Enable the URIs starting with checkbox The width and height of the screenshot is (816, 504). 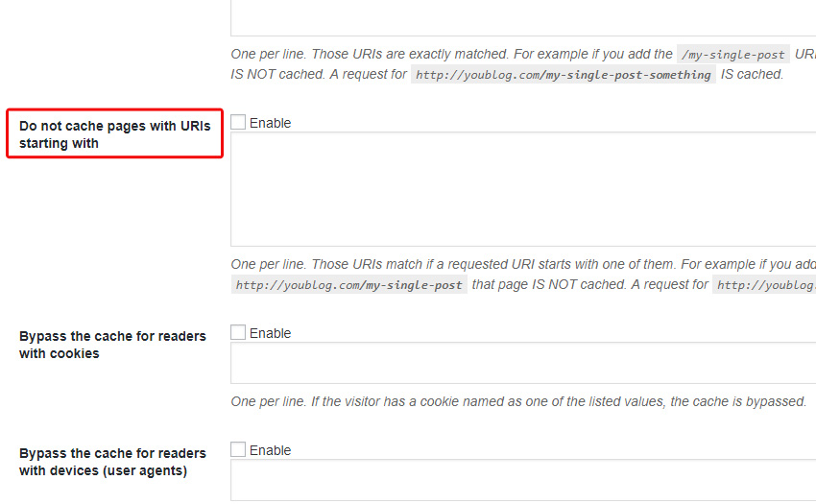pos(238,122)
